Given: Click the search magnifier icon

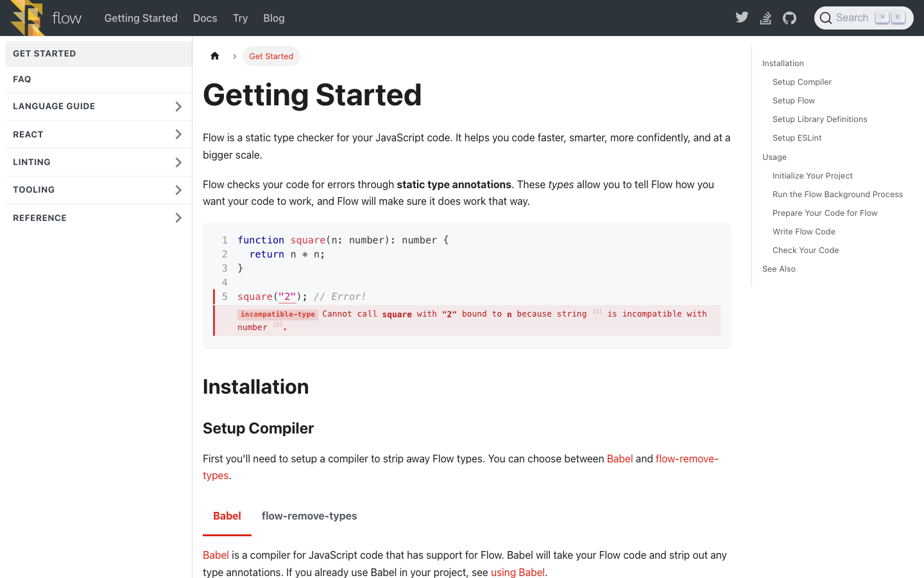Looking at the screenshot, I should pos(826,18).
